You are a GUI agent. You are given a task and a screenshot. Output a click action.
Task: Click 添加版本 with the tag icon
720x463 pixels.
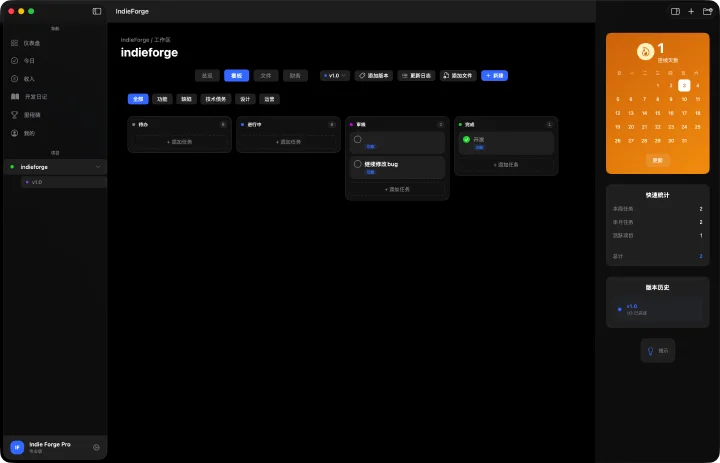pyautogui.click(x=374, y=76)
